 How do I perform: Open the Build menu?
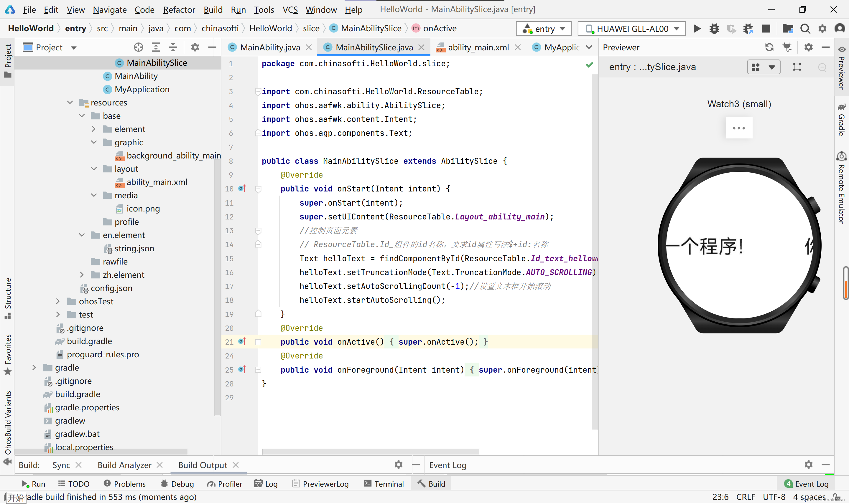(x=213, y=9)
